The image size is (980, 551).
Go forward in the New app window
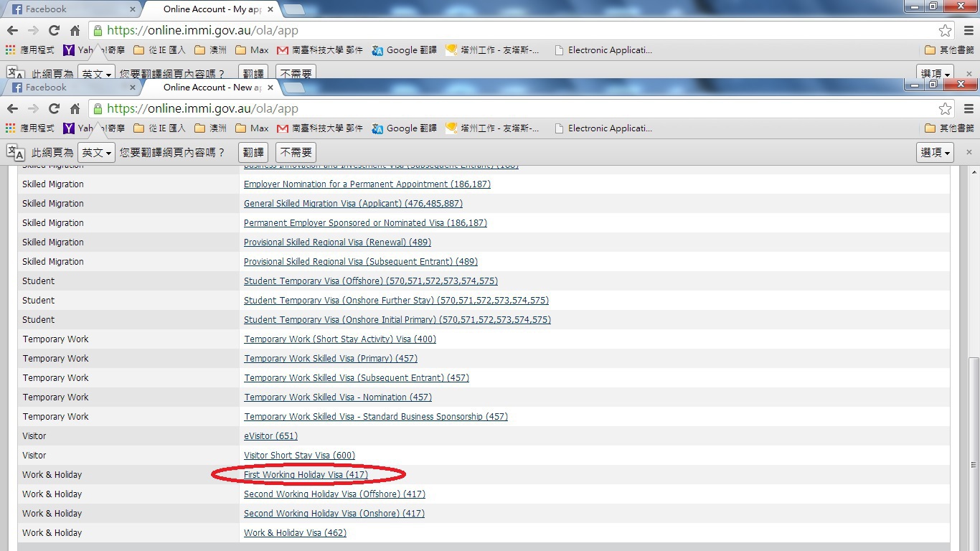(x=33, y=109)
